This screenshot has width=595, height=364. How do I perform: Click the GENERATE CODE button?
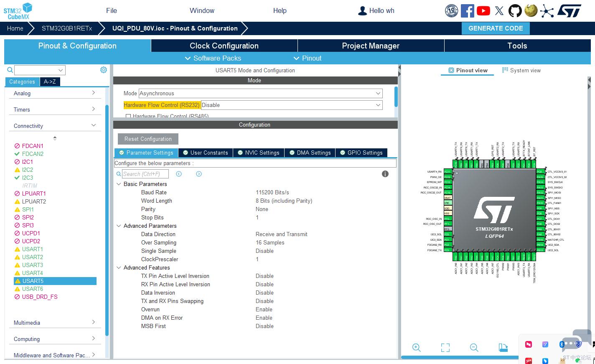coord(496,28)
